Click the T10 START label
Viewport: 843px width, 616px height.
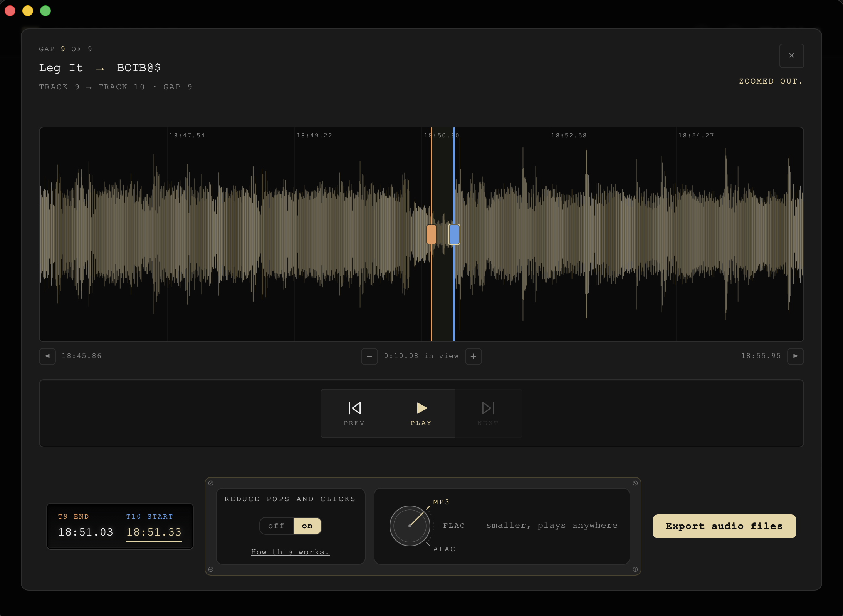pyautogui.click(x=149, y=516)
